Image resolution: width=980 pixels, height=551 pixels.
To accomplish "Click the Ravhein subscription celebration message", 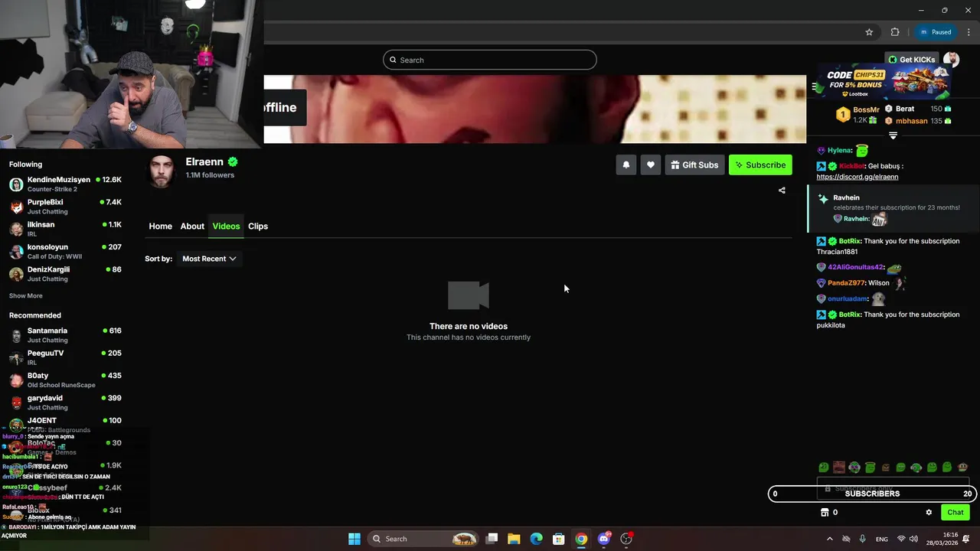I will coord(892,209).
